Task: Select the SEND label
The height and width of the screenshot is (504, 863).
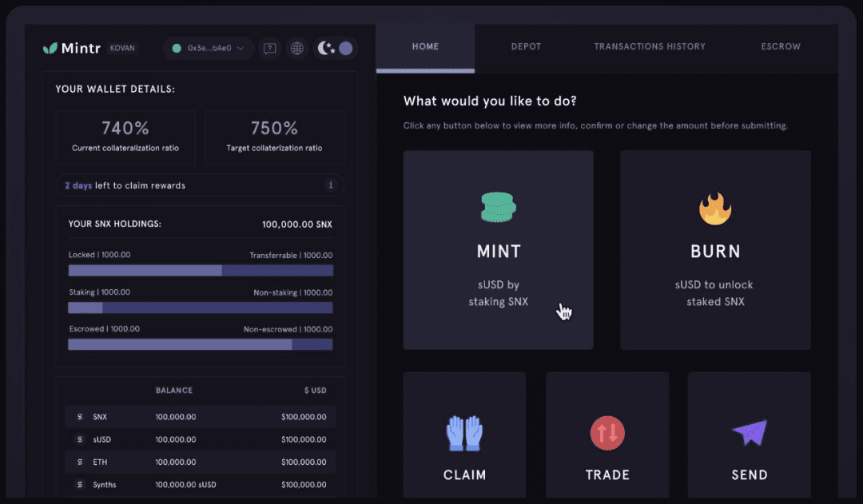Action: [749, 474]
